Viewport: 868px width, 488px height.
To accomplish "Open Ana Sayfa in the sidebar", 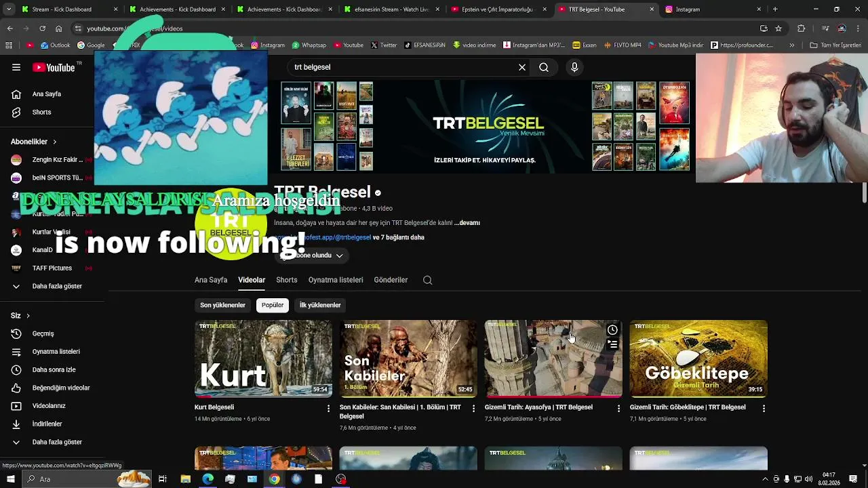I will [46, 94].
